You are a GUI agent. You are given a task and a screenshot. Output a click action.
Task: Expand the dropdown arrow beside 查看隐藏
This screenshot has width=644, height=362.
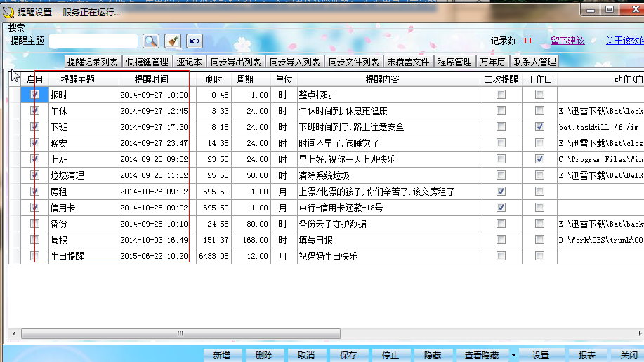513,356
